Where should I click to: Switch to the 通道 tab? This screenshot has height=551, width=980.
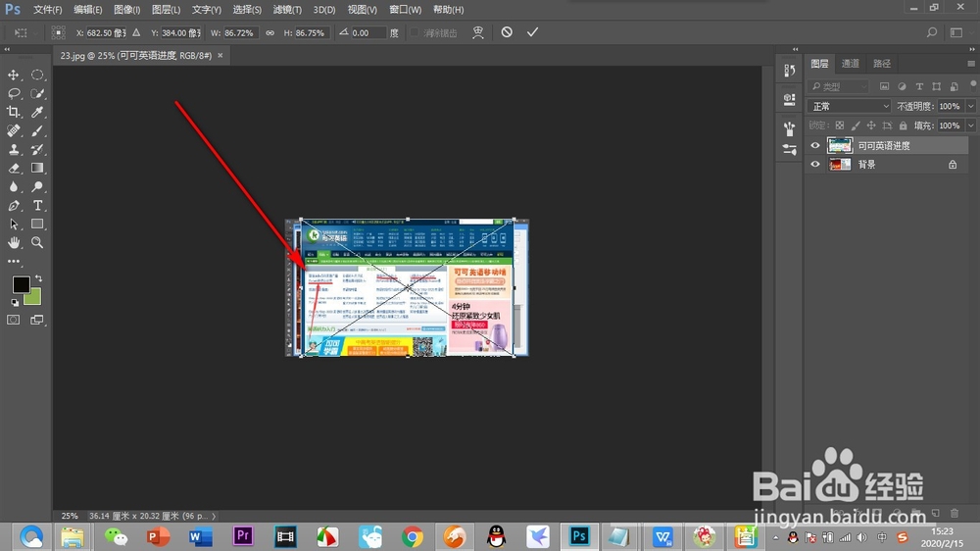[850, 64]
